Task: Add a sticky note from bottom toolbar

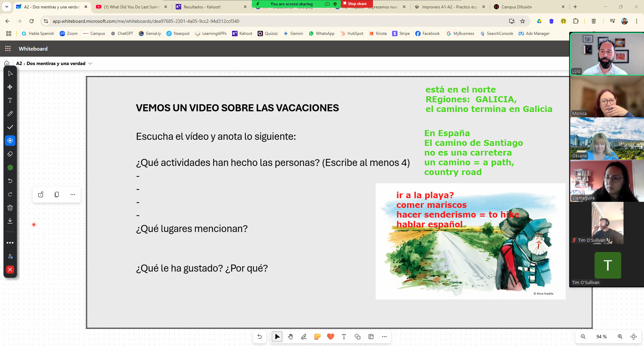Action: click(x=317, y=337)
